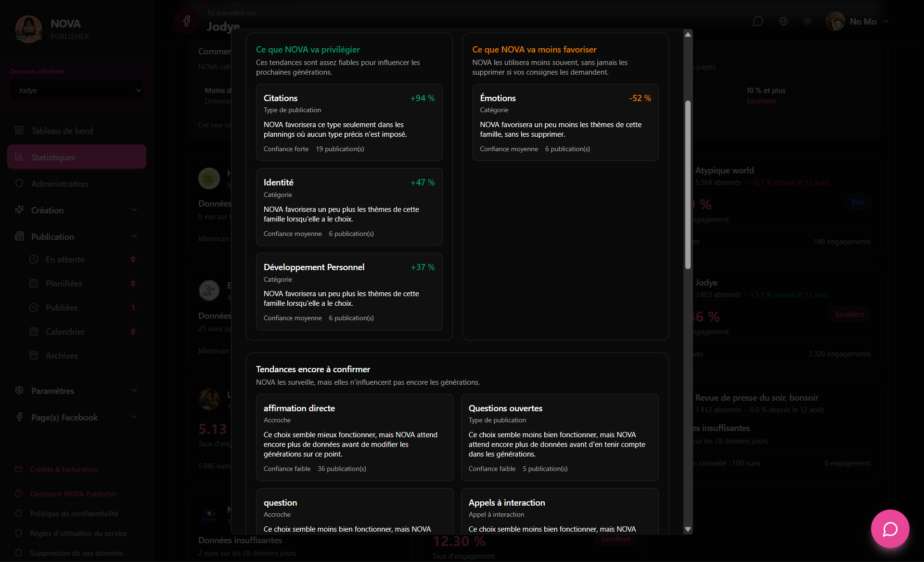Click the 'Ce que NOVA va privilégier' heading
Viewport: 924px width, 562px height.
(x=308, y=50)
